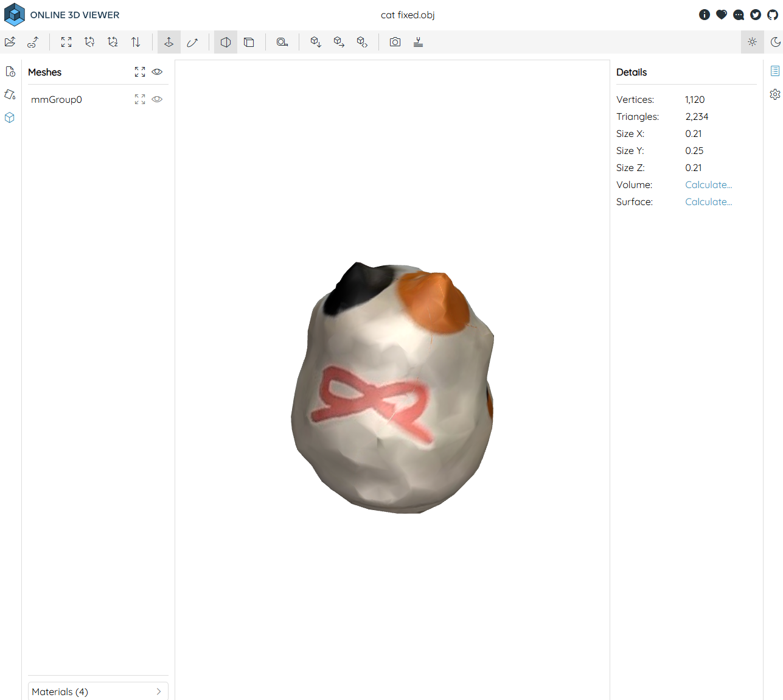This screenshot has width=783, height=700.
Task: Switch to dark mode
Action: point(775,42)
